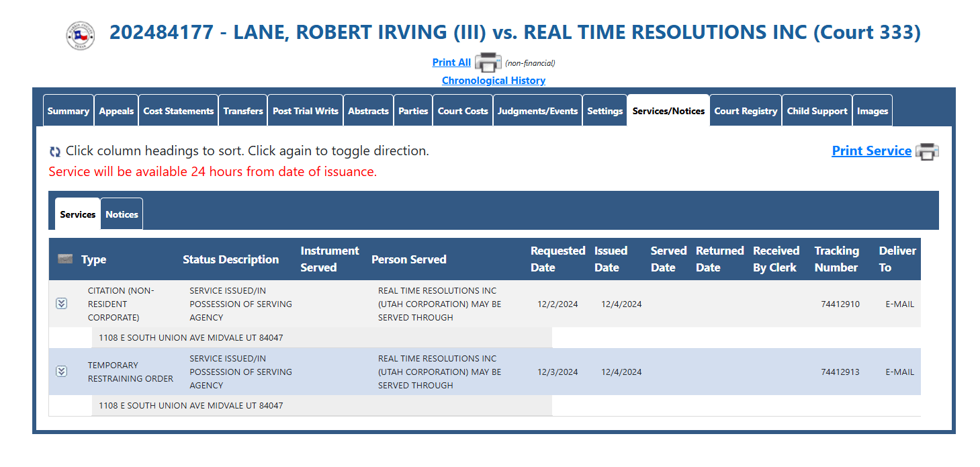Click the (non-financial) note
The height and width of the screenshot is (467, 980).
click(x=530, y=63)
